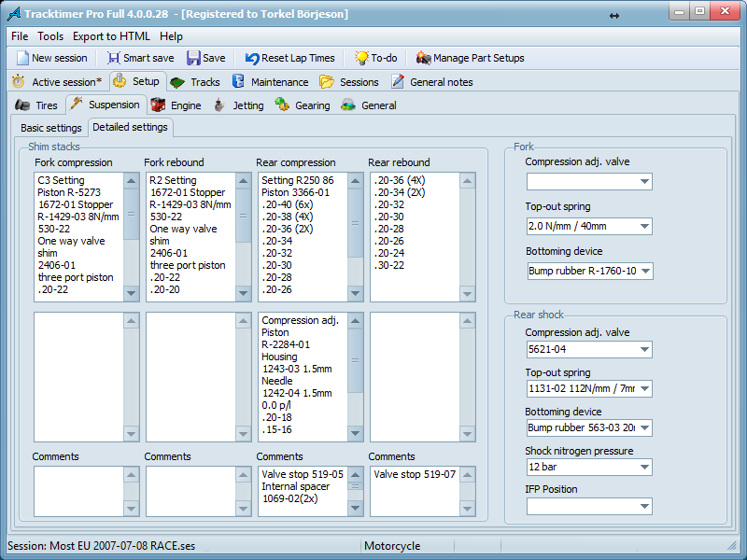
Task: Open Fork Bottoming device dropdown
Action: (645, 271)
